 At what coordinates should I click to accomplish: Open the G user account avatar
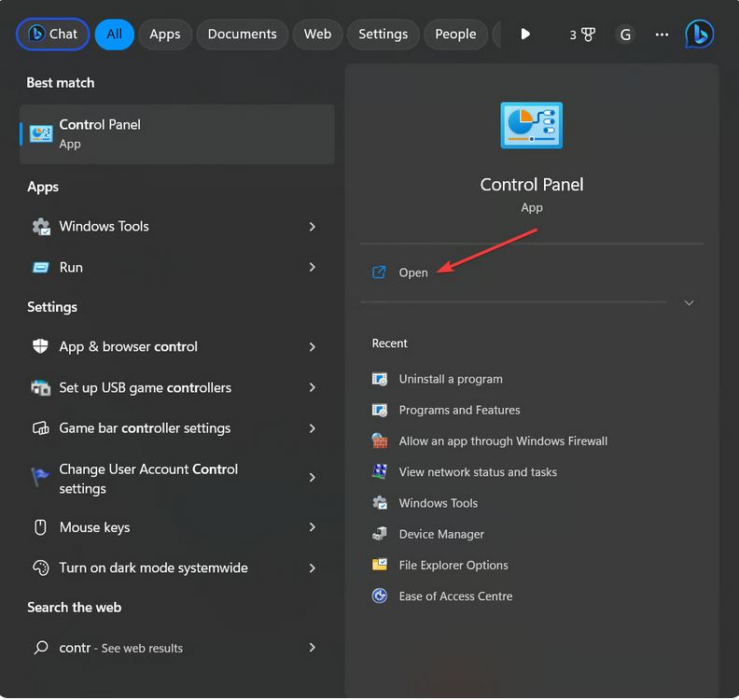tap(625, 35)
